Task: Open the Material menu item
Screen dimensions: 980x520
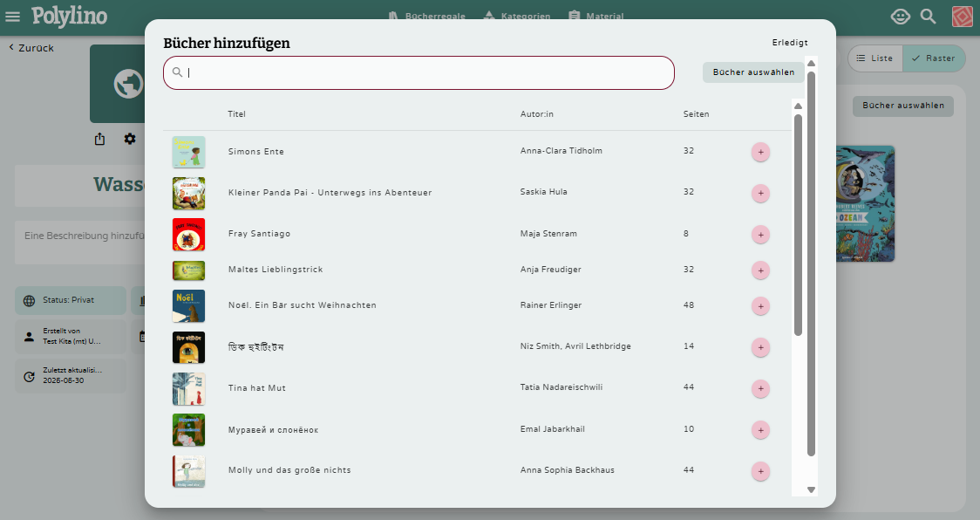Action: [x=596, y=17]
